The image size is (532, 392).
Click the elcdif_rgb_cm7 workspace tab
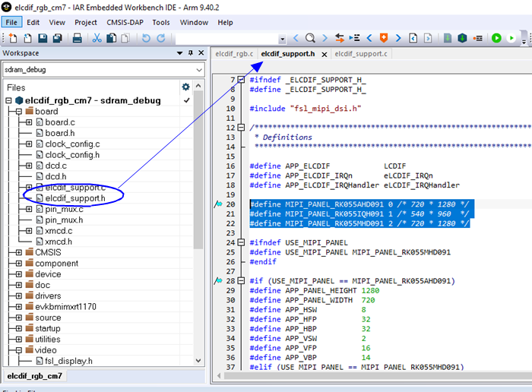(x=36, y=376)
